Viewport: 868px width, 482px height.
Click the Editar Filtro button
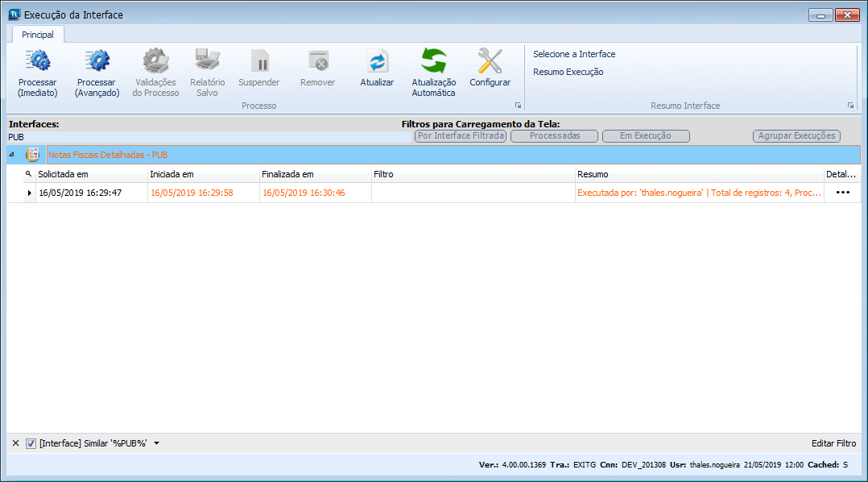(833, 443)
